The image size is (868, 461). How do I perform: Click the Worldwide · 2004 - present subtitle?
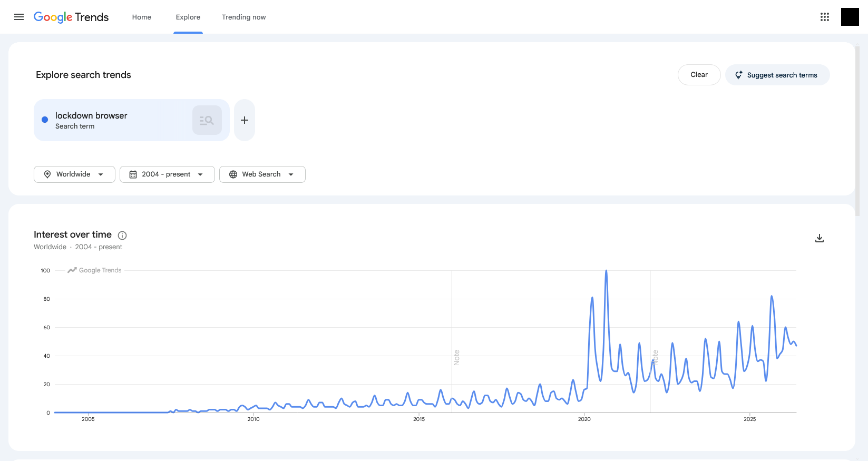coord(78,247)
